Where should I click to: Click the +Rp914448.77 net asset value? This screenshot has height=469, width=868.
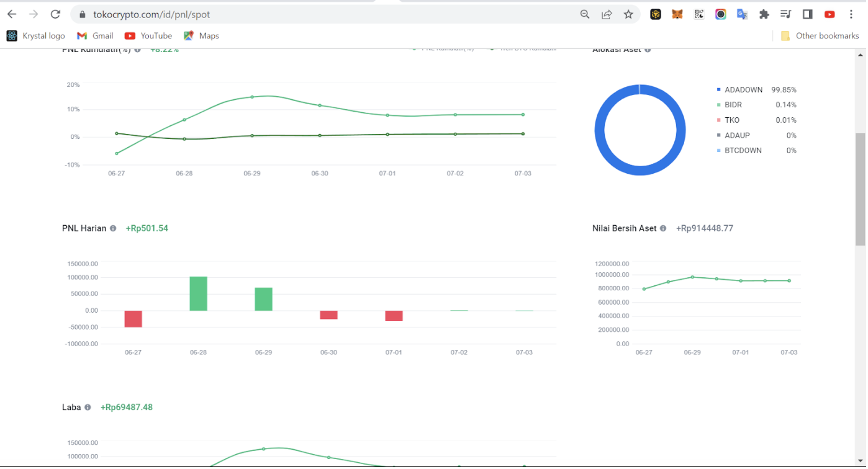pyautogui.click(x=705, y=228)
